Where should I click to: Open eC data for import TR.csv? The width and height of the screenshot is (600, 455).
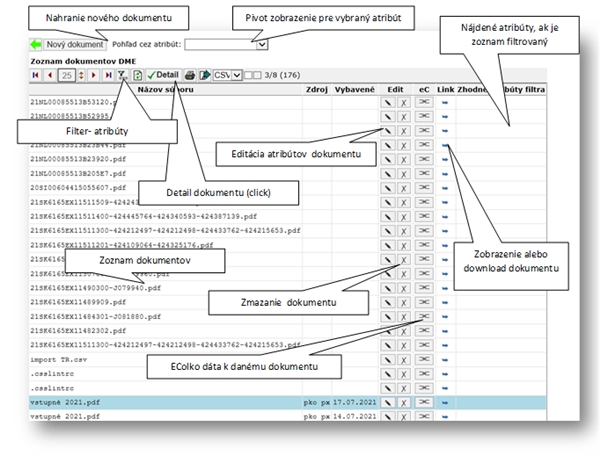pyautogui.click(x=424, y=359)
